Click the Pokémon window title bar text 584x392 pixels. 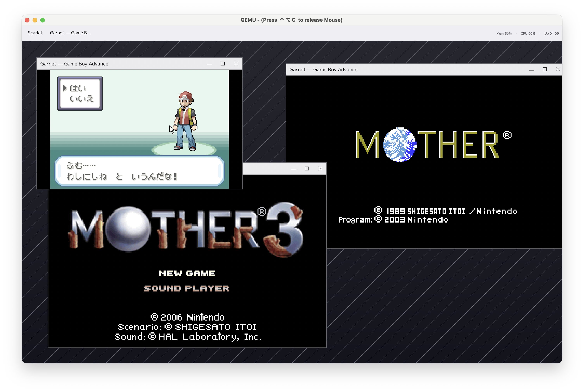tap(74, 64)
